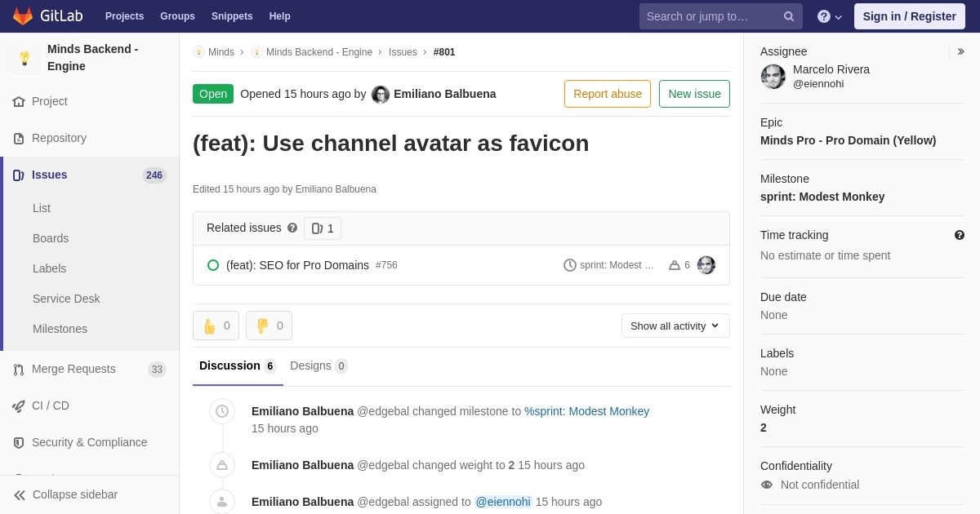Click the @eiennohi mention link

pyautogui.click(x=503, y=502)
